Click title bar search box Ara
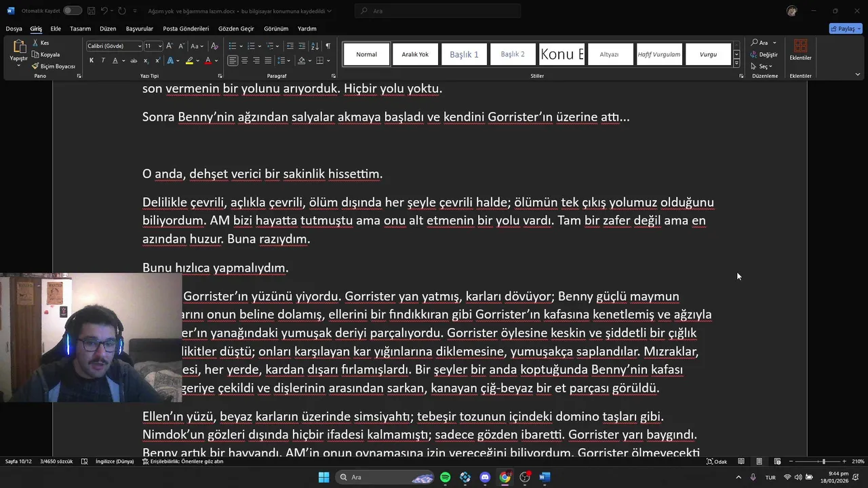This screenshot has width=868, height=488. tap(438, 11)
